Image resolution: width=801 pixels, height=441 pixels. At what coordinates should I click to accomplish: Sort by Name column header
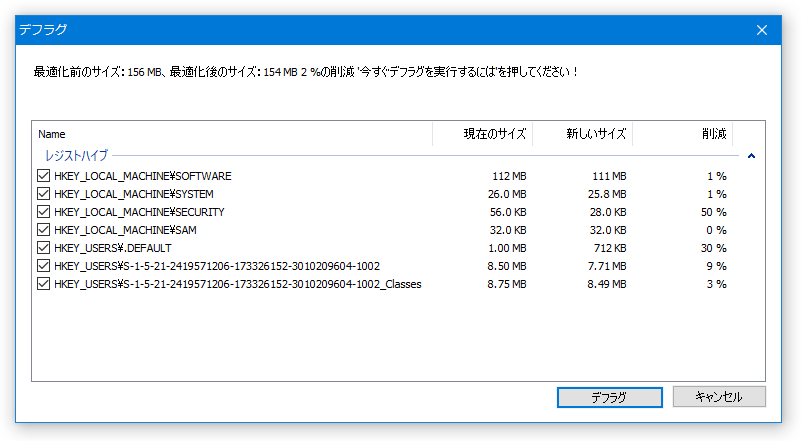(233, 134)
